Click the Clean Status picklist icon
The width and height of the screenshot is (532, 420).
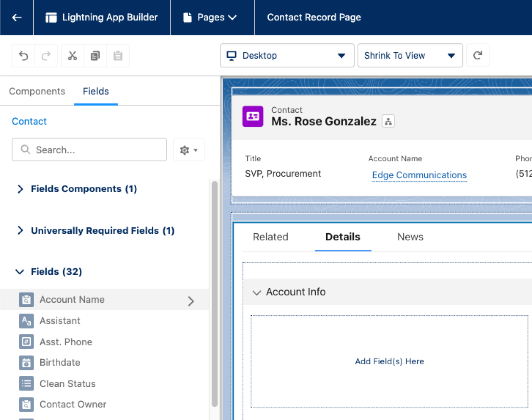(x=26, y=383)
